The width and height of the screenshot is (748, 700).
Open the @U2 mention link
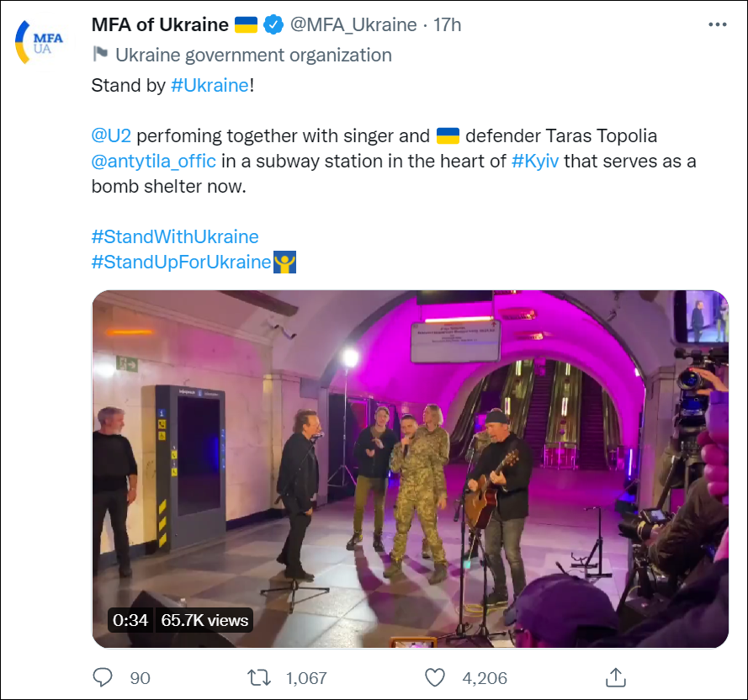coord(112,135)
